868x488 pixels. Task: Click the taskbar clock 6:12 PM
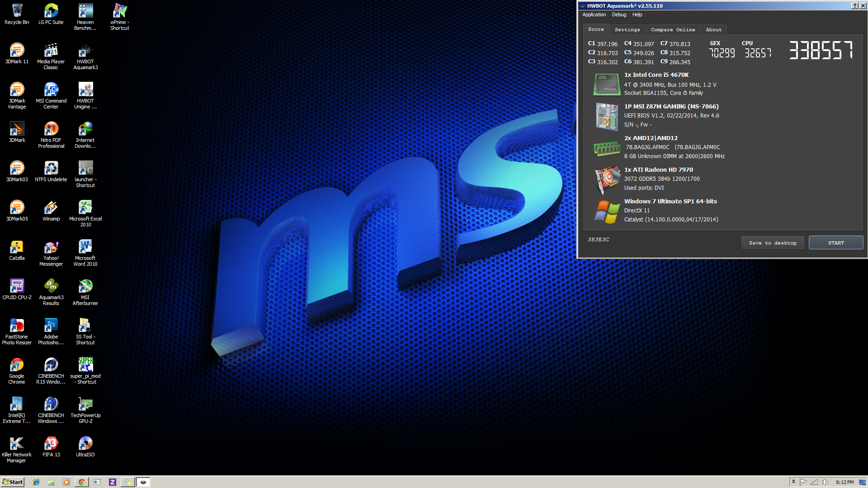click(844, 482)
